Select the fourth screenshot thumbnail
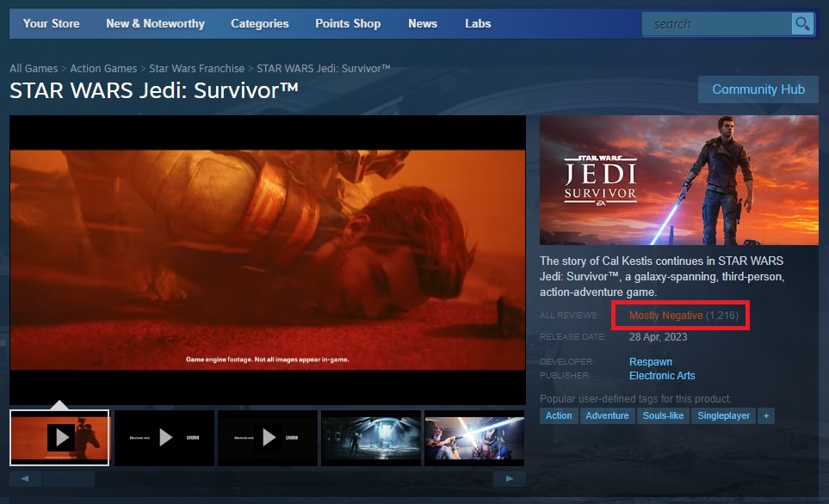829x504 pixels. click(x=371, y=438)
